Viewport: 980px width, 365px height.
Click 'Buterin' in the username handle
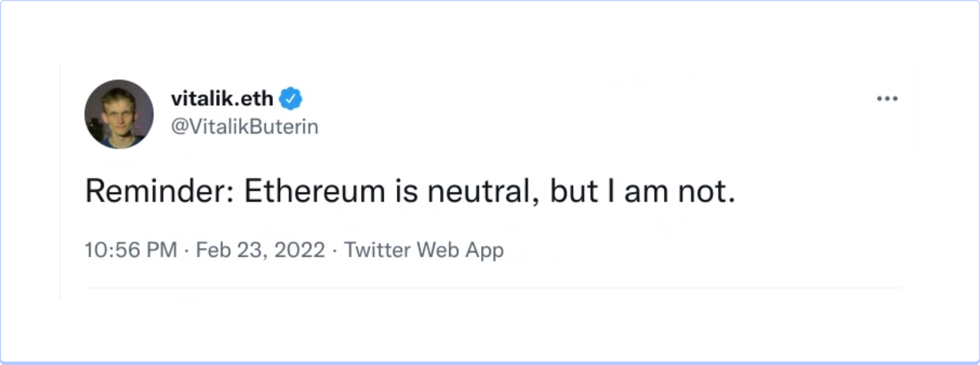pyautogui.click(x=287, y=127)
